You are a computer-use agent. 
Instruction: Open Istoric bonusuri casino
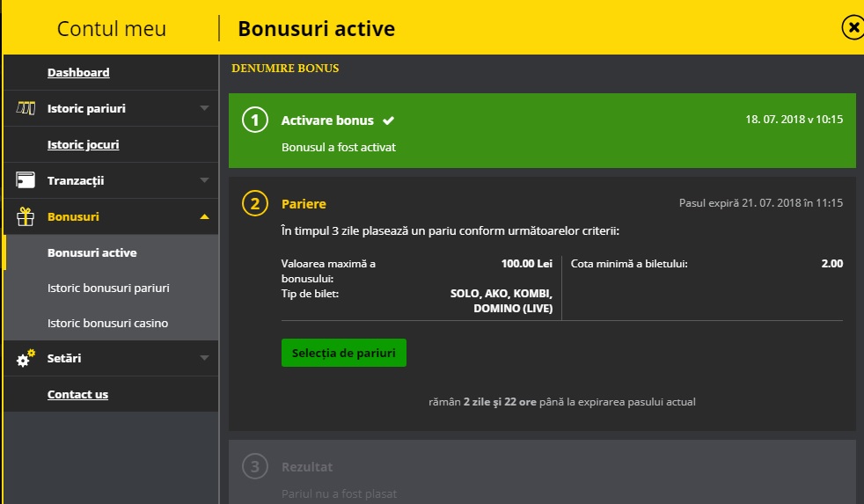point(107,323)
